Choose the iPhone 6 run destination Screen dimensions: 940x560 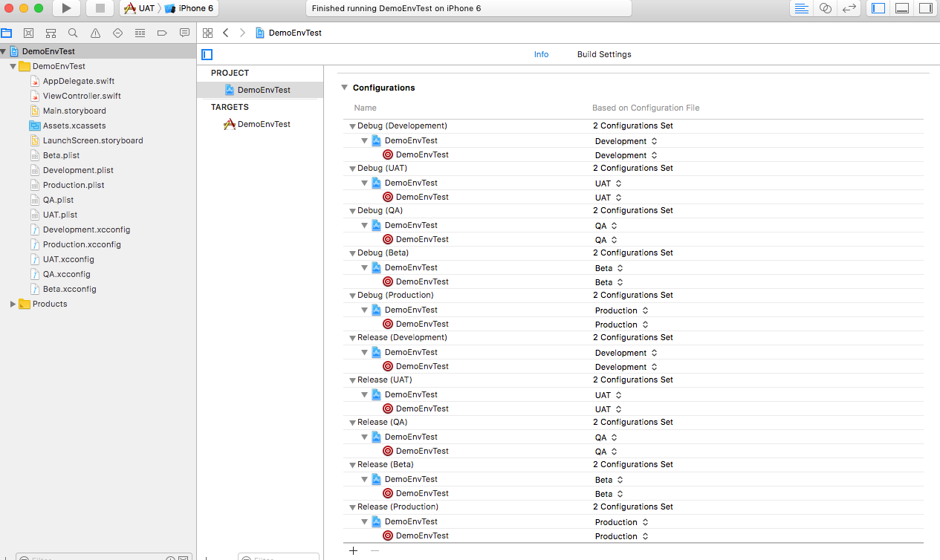(x=189, y=8)
